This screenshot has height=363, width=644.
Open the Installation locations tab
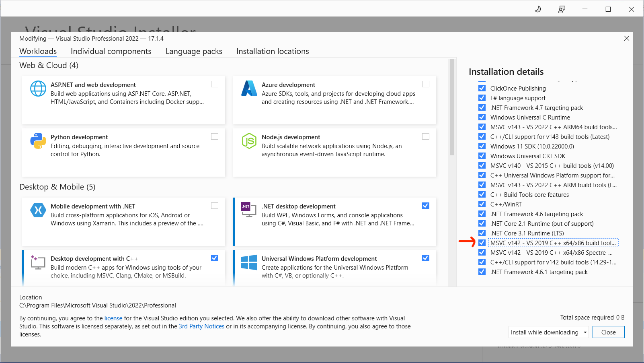pos(273,51)
